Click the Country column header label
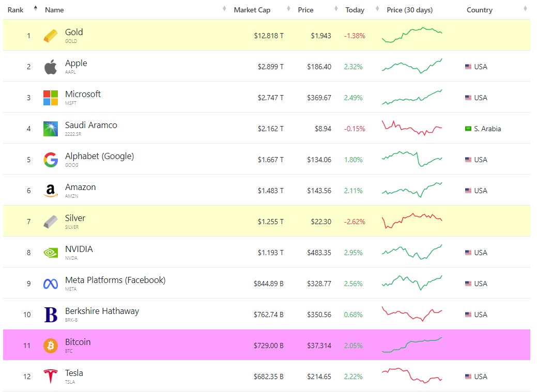This screenshot has width=537, height=392. (480, 10)
